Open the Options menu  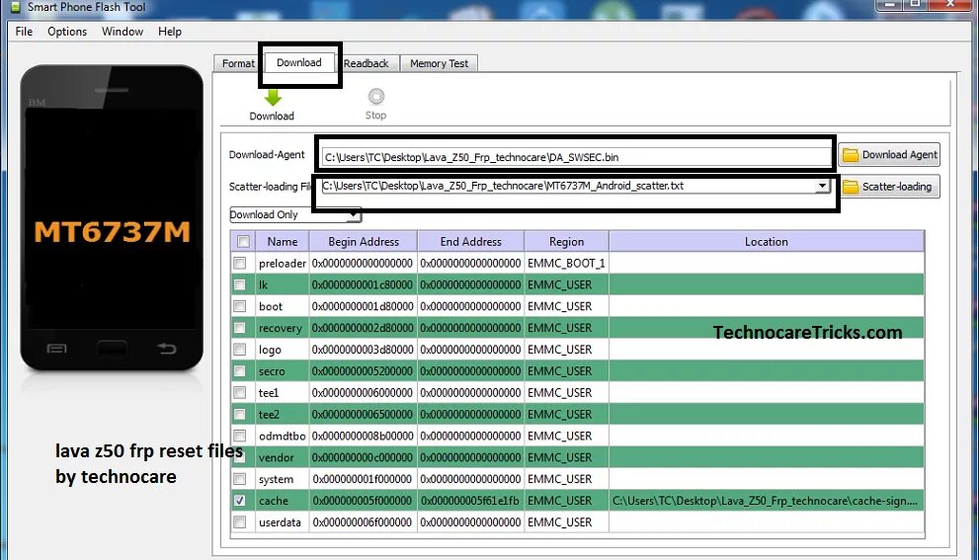[67, 32]
